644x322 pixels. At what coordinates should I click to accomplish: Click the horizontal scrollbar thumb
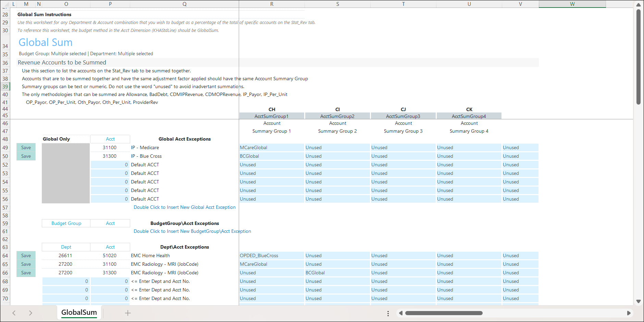click(x=444, y=313)
